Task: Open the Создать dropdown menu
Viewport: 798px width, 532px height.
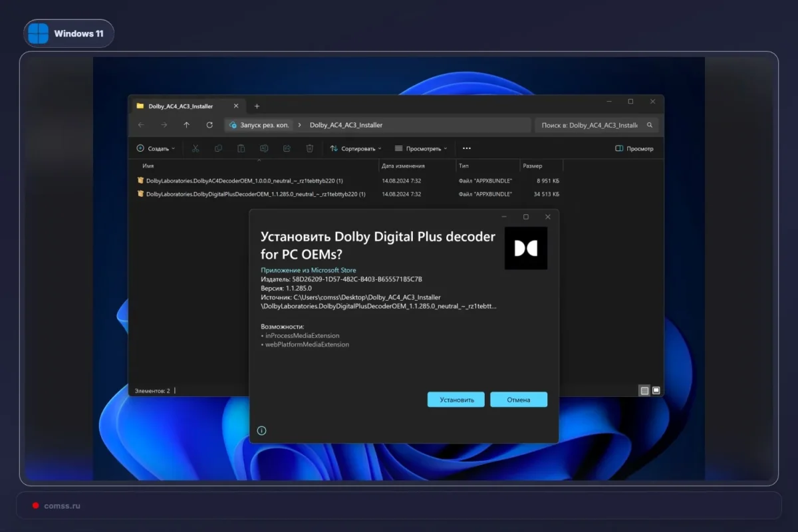Action: coord(156,149)
